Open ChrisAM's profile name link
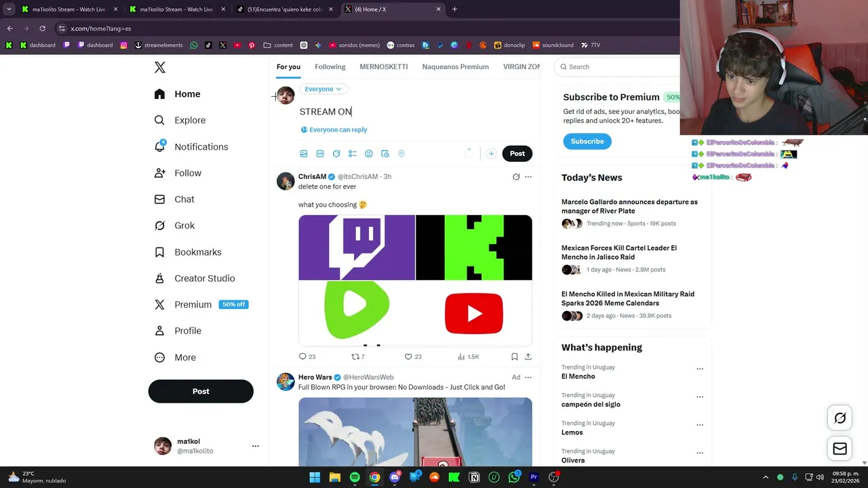868x488 pixels. point(312,177)
